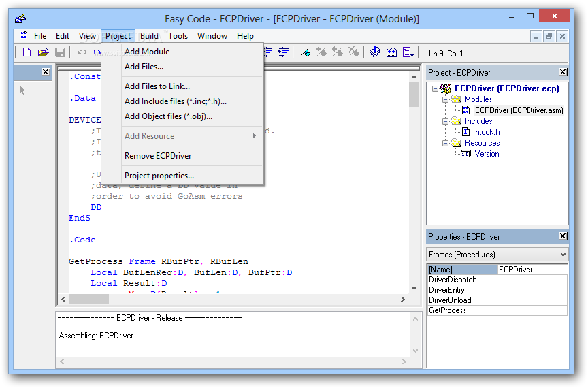588x388 pixels.
Task: Choose Add Files to Link...
Action: point(182,86)
